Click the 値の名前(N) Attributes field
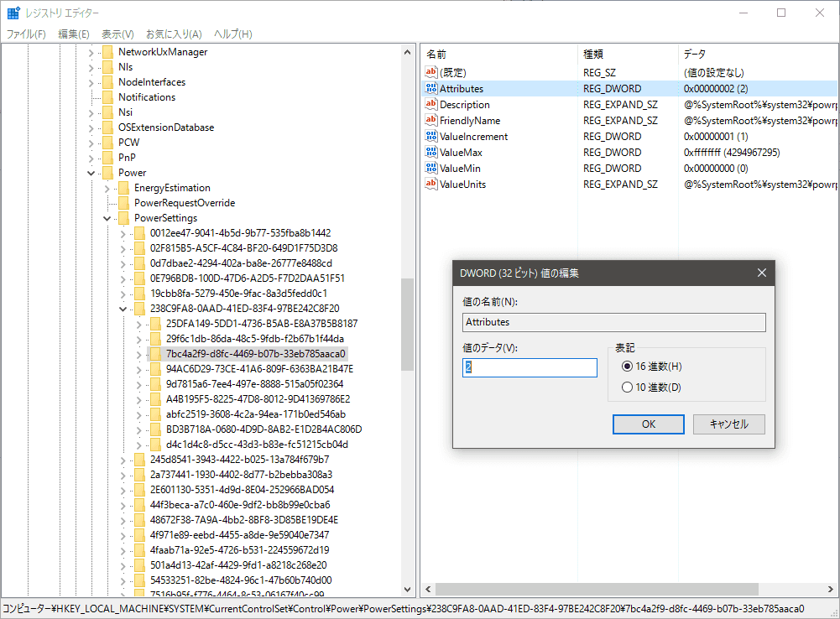The image size is (840, 619). pyautogui.click(x=614, y=322)
